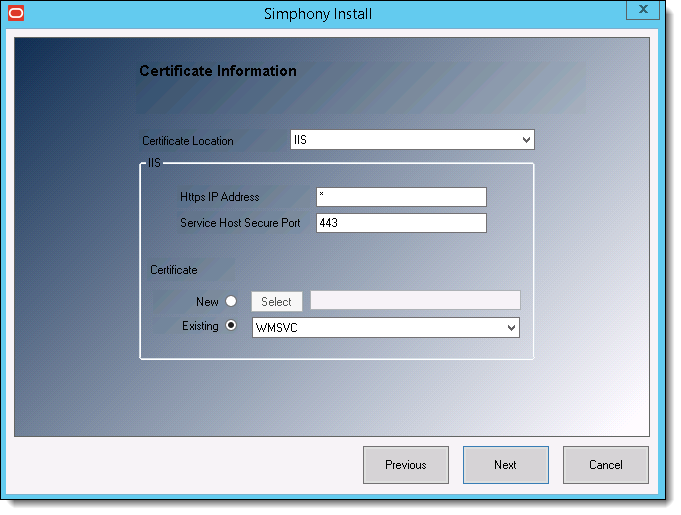Cancel the Simphony installation
The image size is (681, 515).
click(x=605, y=465)
